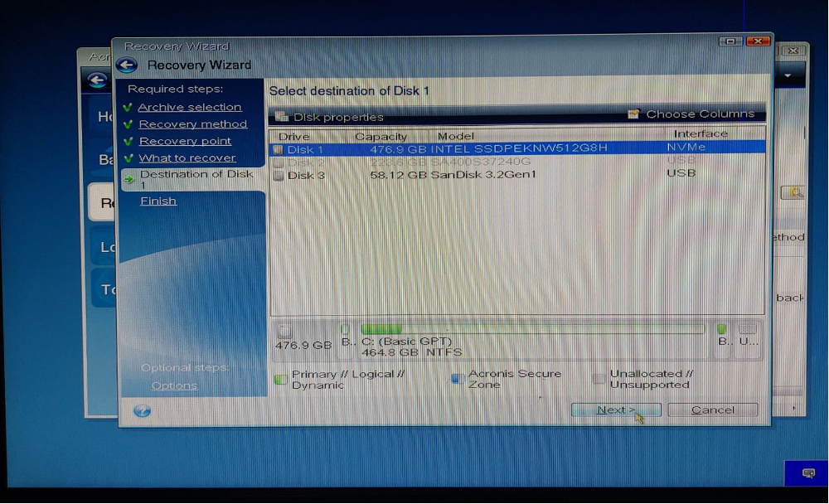
Task: Select the Destination of Disk 1 step
Action: tap(196, 179)
